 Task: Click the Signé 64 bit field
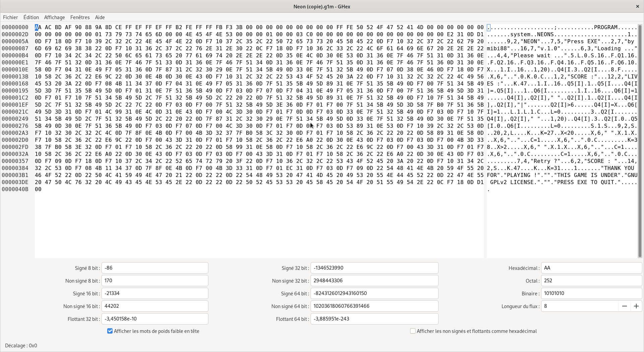click(374, 293)
